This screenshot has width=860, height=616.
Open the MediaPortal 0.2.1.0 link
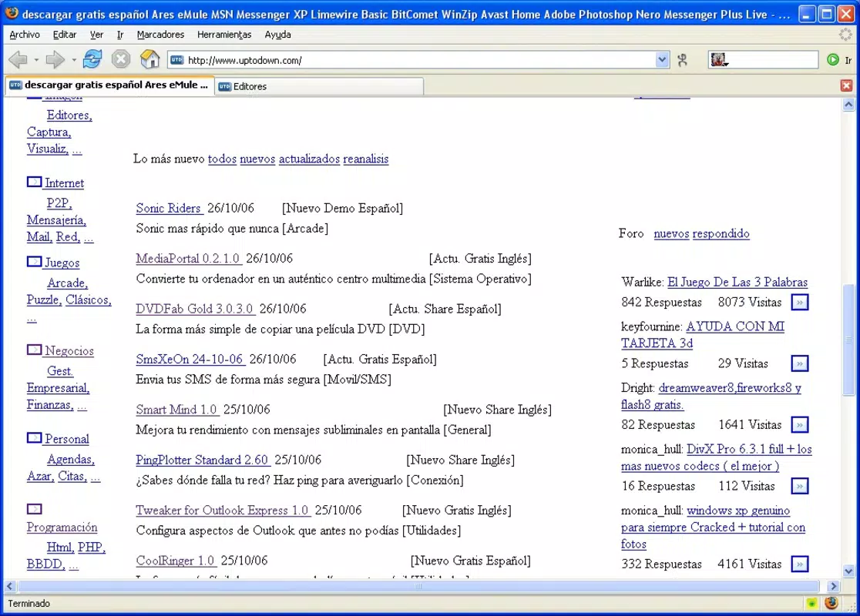tap(189, 258)
